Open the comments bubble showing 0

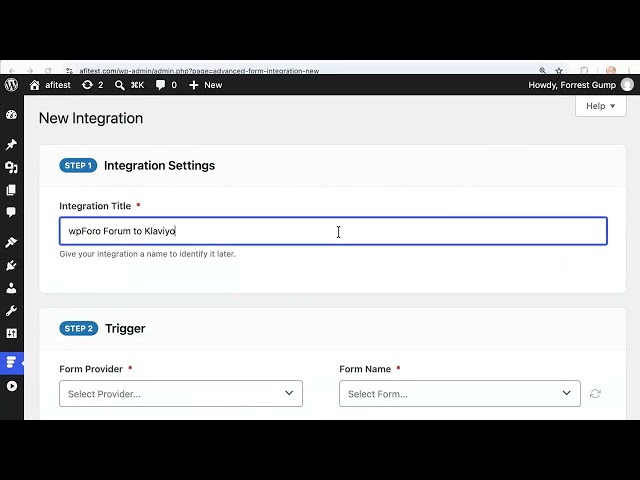point(166,85)
